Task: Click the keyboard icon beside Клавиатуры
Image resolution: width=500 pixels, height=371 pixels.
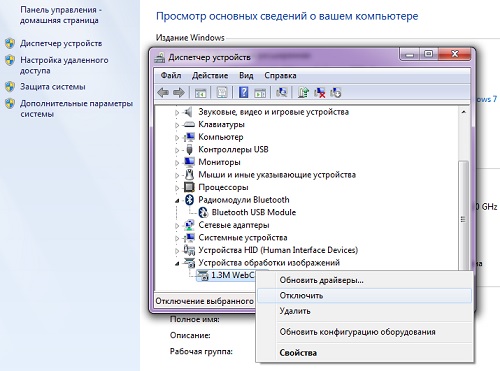Action: pyautogui.click(x=189, y=125)
